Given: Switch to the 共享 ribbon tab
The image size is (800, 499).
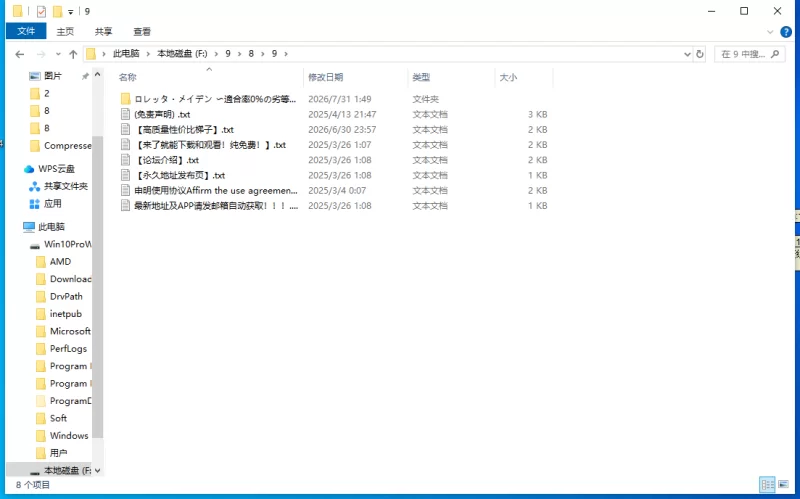Looking at the screenshot, I should (103, 32).
